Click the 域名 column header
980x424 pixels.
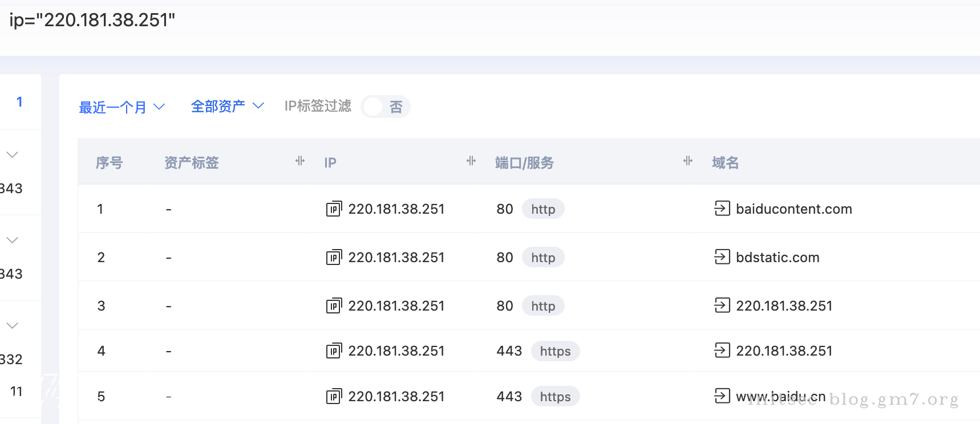coord(725,163)
